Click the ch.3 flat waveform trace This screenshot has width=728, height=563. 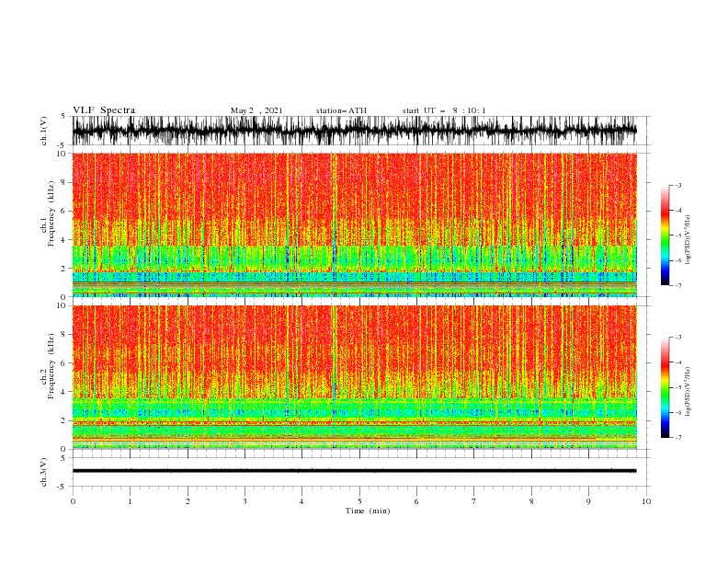tap(354, 471)
